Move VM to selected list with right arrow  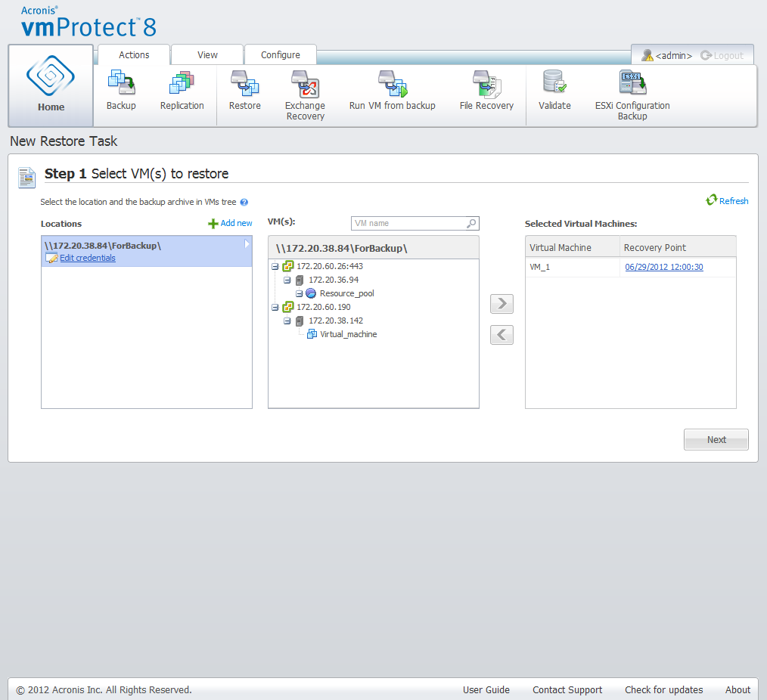pyautogui.click(x=501, y=304)
